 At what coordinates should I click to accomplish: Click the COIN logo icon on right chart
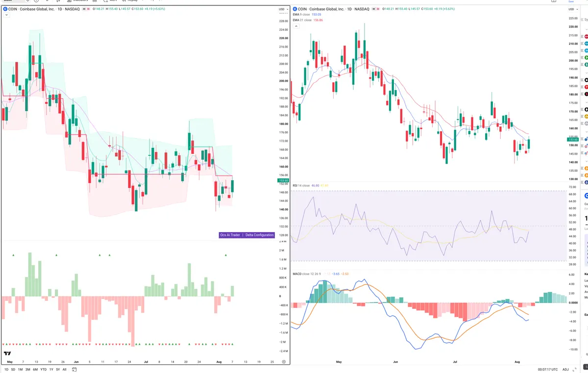pyautogui.click(x=295, y=9)
